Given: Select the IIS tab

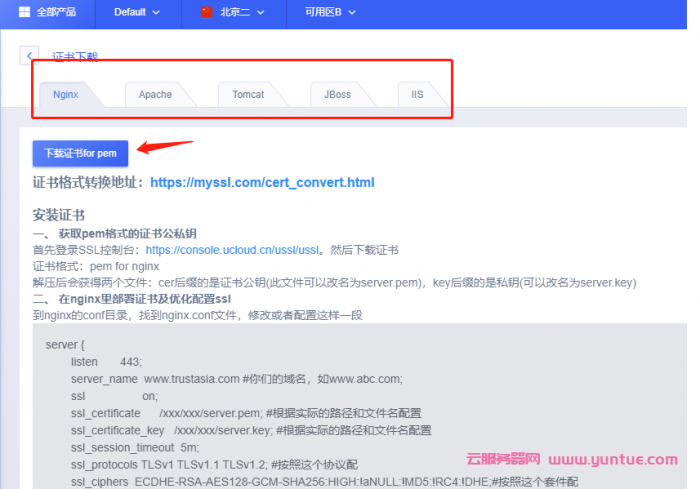Looking at the screenshot, I should point(417,94).
